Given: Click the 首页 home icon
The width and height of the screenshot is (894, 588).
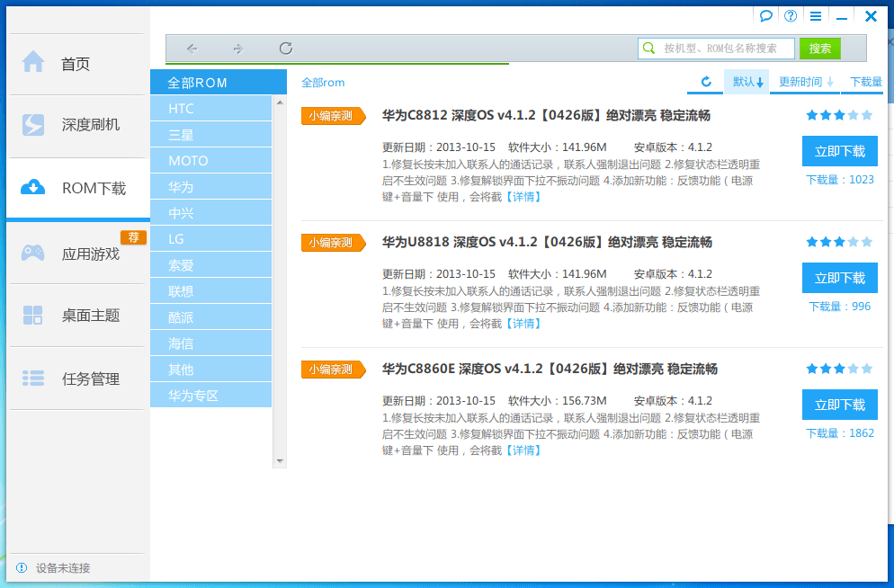Looking at the screenshot, I should pyautogui.click(x=33, y=61).
